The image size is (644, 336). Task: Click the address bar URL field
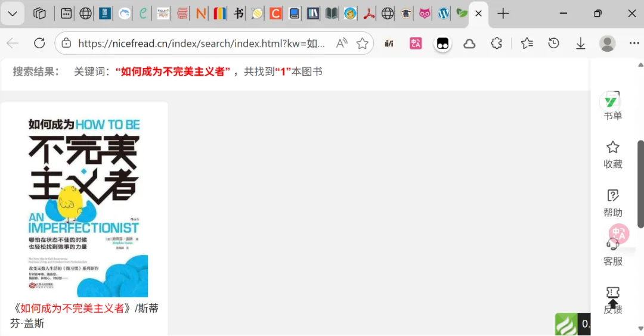click(x=202, y=43)
